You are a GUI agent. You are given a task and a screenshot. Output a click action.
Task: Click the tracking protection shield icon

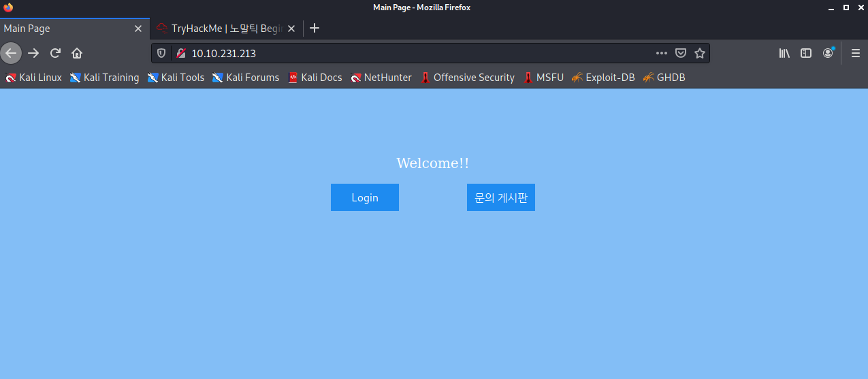click(162, 53)
